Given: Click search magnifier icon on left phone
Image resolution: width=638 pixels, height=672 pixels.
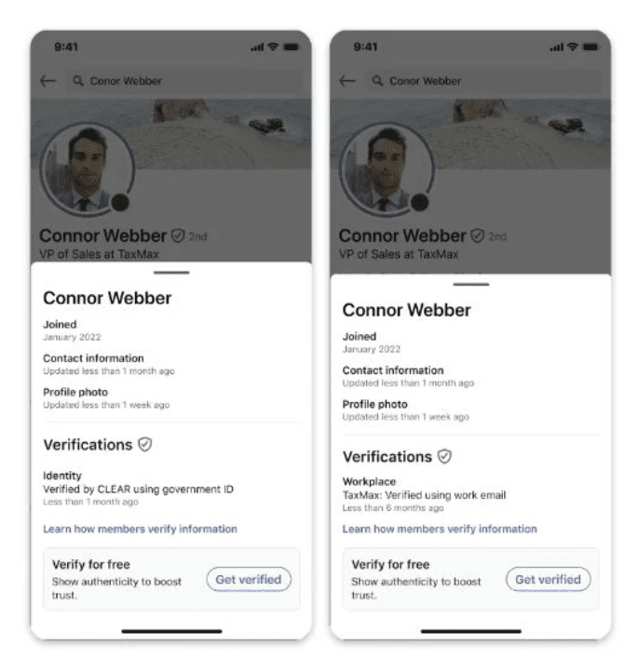Looking at the screenshot, I should [77, 81].
